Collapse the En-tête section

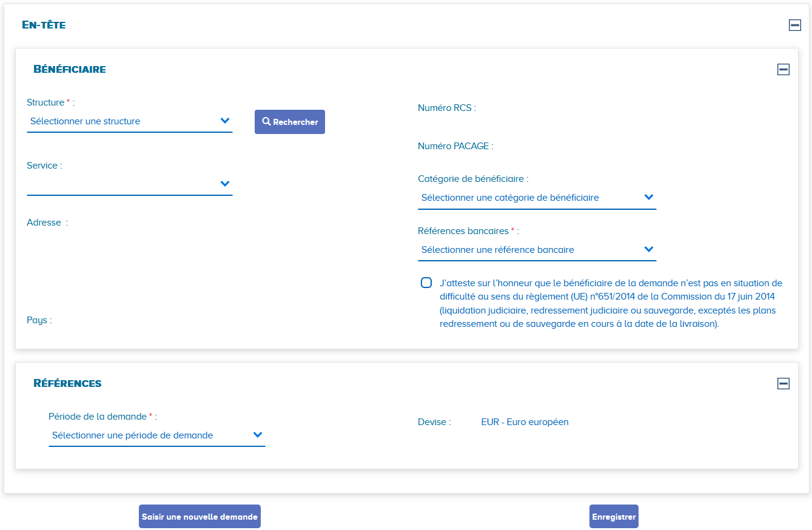tap(794, 25)
